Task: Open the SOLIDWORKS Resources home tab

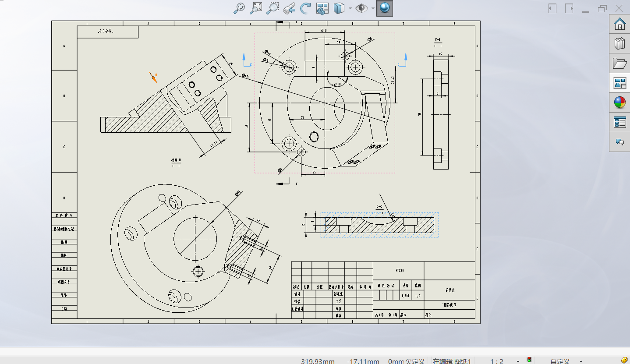Action: tap(619, 24)
